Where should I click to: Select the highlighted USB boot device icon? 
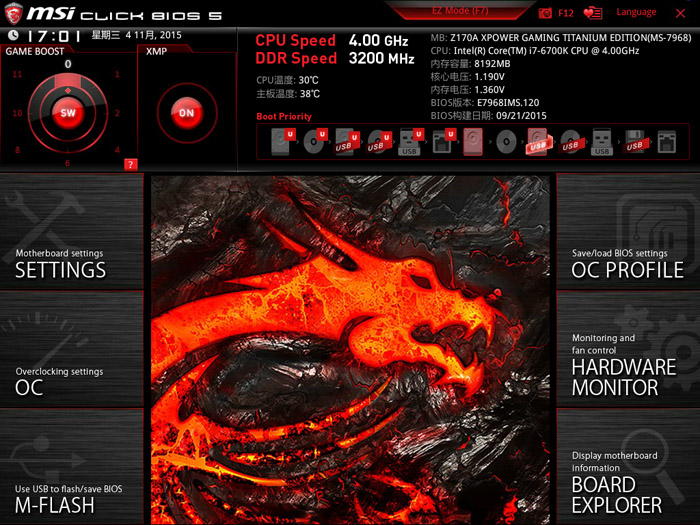tap(537, 143)
